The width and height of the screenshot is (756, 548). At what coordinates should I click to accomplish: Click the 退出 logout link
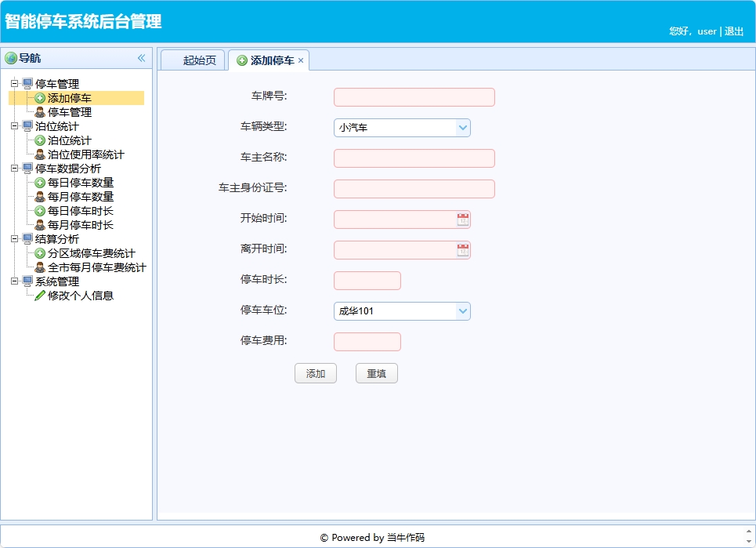pos(733,31)
